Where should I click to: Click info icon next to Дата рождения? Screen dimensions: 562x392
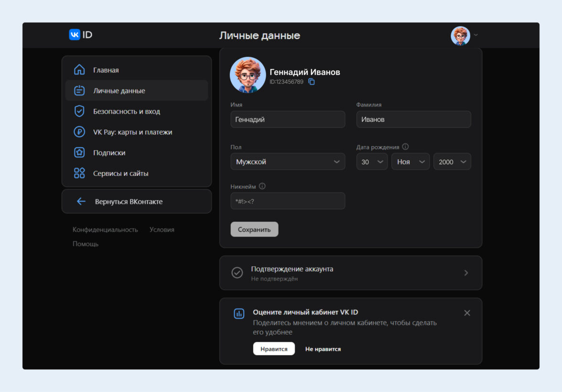[405, 147]
